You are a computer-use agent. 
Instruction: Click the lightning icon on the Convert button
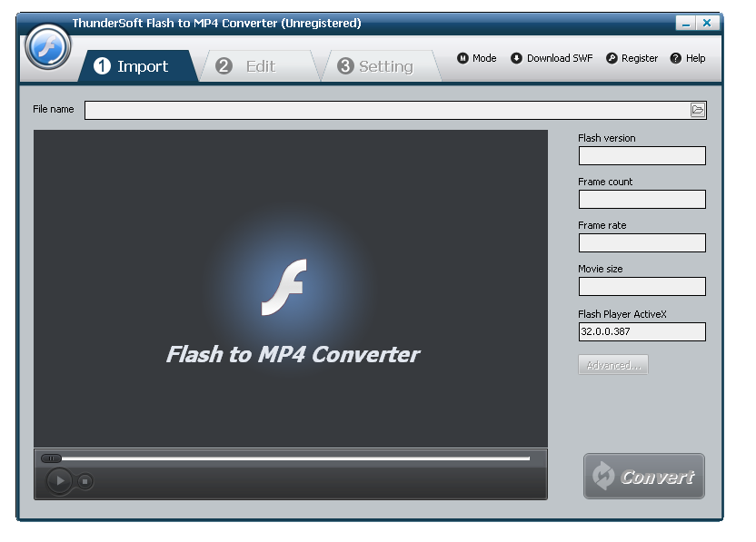[x=605, y=476]
